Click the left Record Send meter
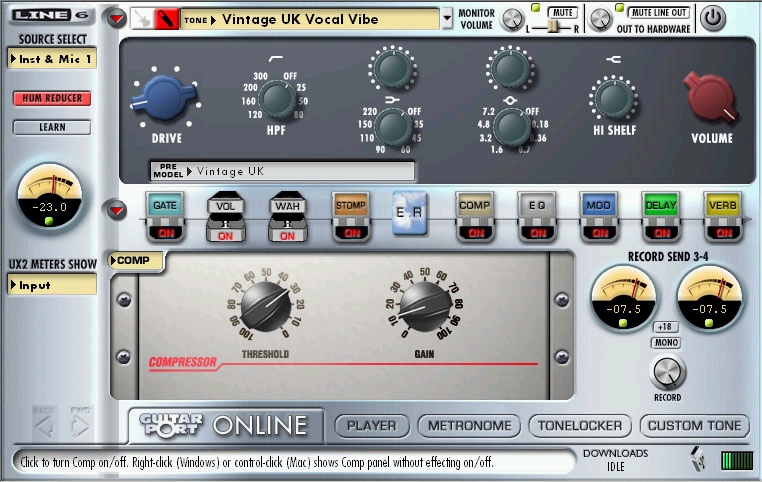This screenshot has height=482, width=762. [623, 298]
